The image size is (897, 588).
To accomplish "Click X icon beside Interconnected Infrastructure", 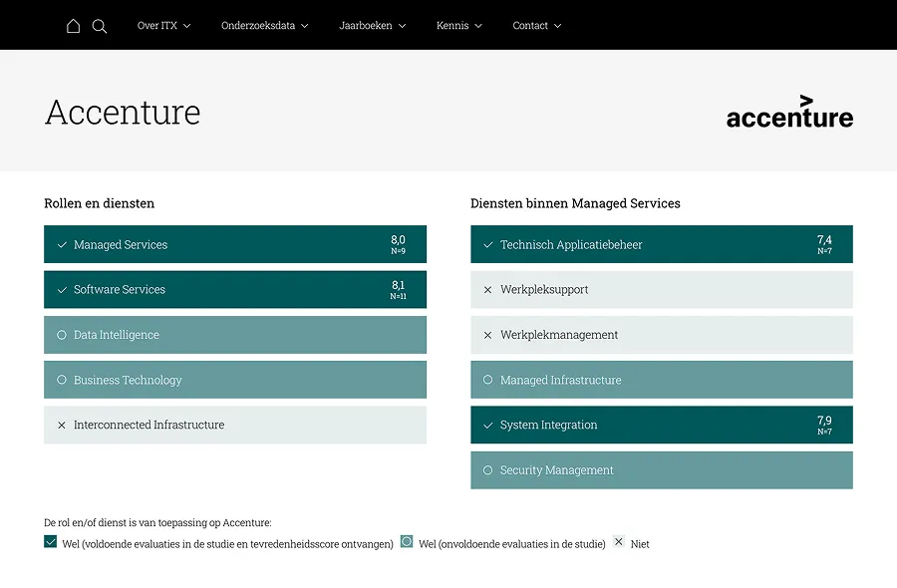I will 62,425.
